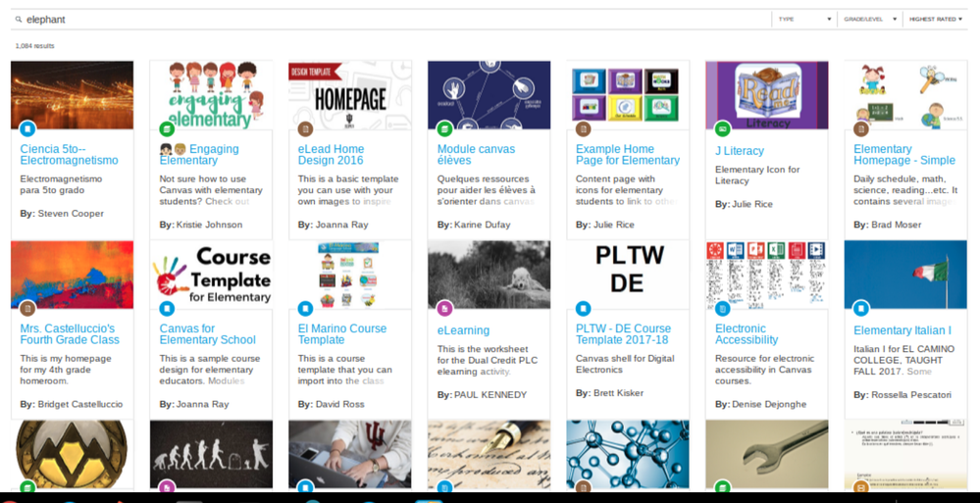Click the Read Me Literacy thumbnail
The height and width of the screenshot is (503, 980).
tap(767, 95)
